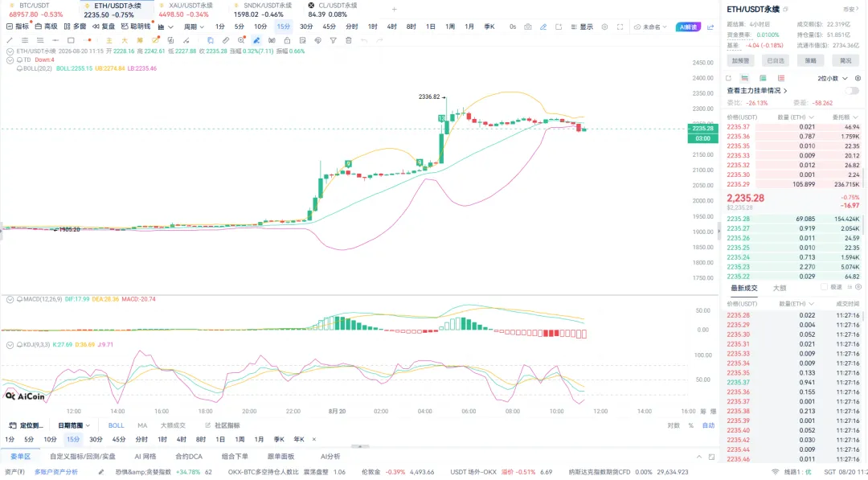Switch to the 大單 trades tab
This screenshot has width=868, height=480.
point(780,288)
